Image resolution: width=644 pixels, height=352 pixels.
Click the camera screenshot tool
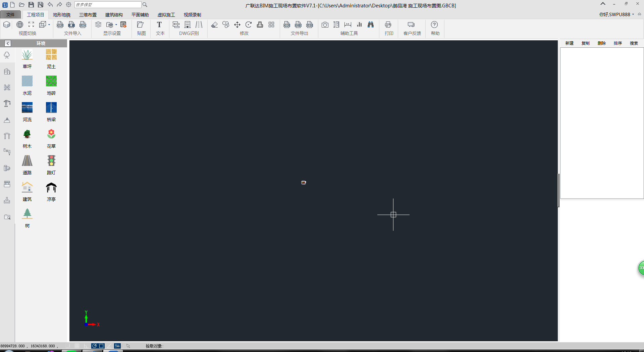325,25
